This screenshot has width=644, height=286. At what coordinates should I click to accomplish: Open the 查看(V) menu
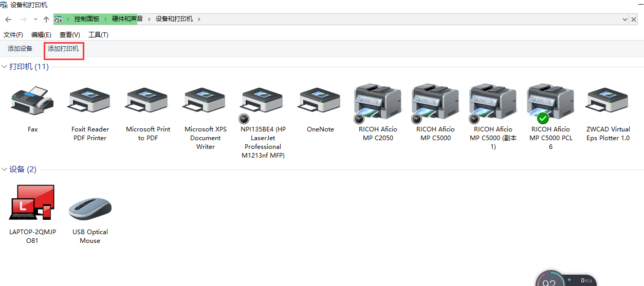[x=70, y=35]
